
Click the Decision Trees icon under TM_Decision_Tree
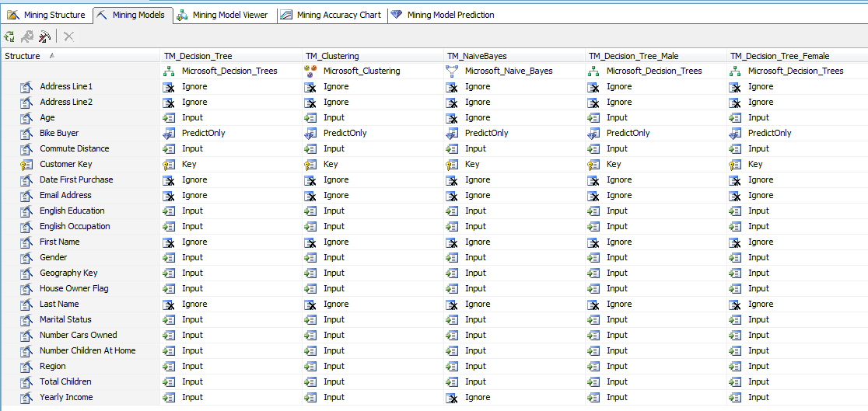[168, 71]
